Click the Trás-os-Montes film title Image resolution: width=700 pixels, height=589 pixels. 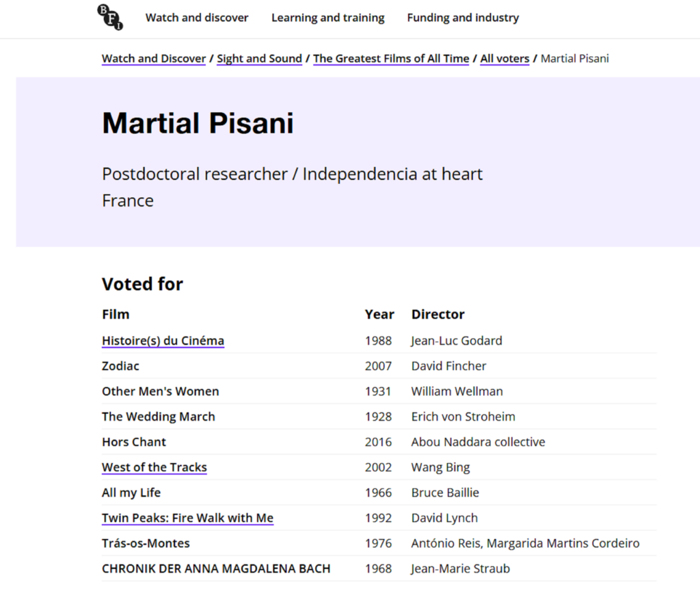pos(146,543)
